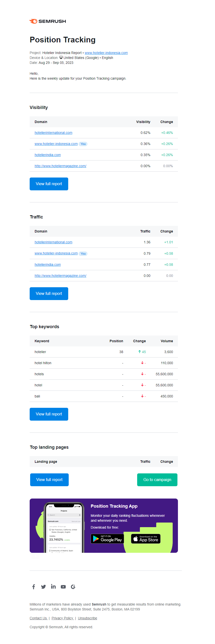The height and width of the screenshot is (644, 215).
Task: Click the desktop device icon near United States
Action: point(61,57)
